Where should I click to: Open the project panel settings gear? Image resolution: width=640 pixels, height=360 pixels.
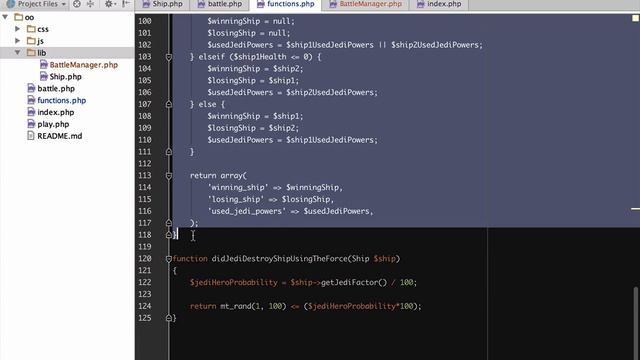pyautogui.click(x=109, y=4)
